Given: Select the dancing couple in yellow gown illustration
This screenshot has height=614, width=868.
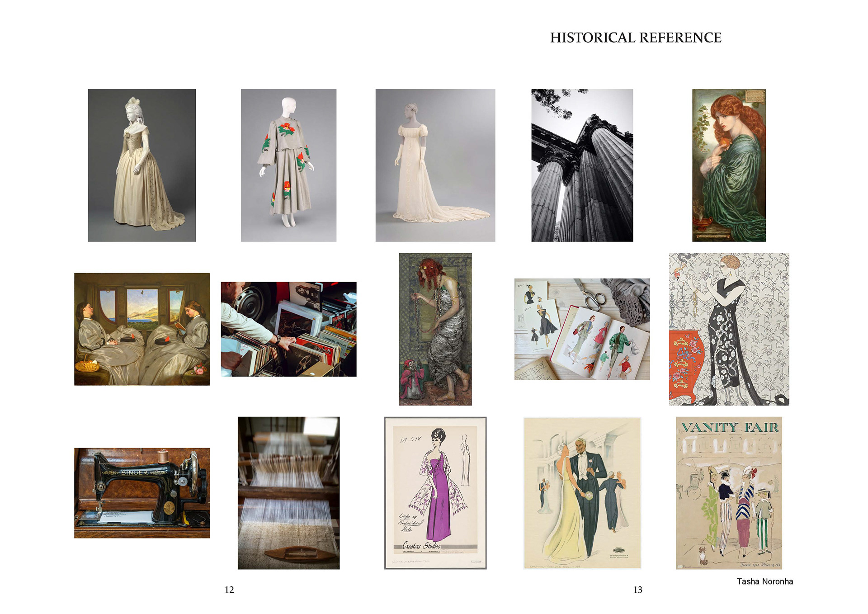Looking at the screenshot, I should [x=582, y=493].
